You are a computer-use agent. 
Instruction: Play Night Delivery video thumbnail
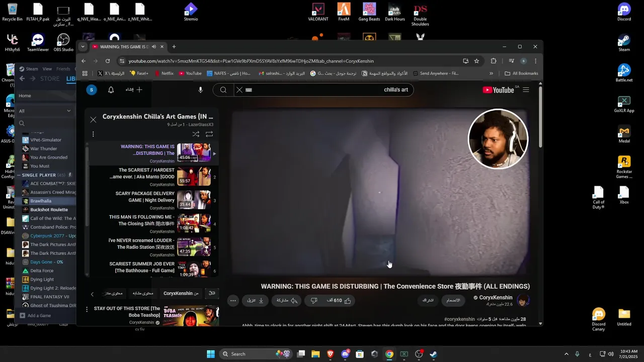(194, 199)
